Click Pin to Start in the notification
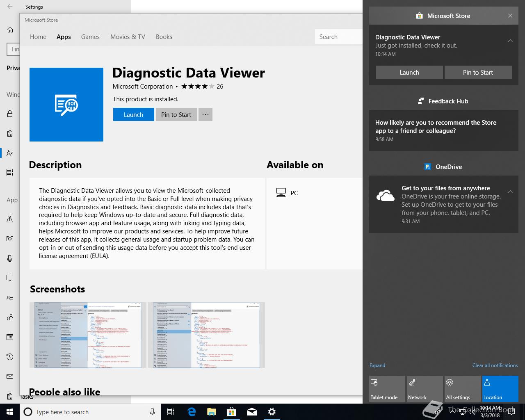 [x=478, y=72]
